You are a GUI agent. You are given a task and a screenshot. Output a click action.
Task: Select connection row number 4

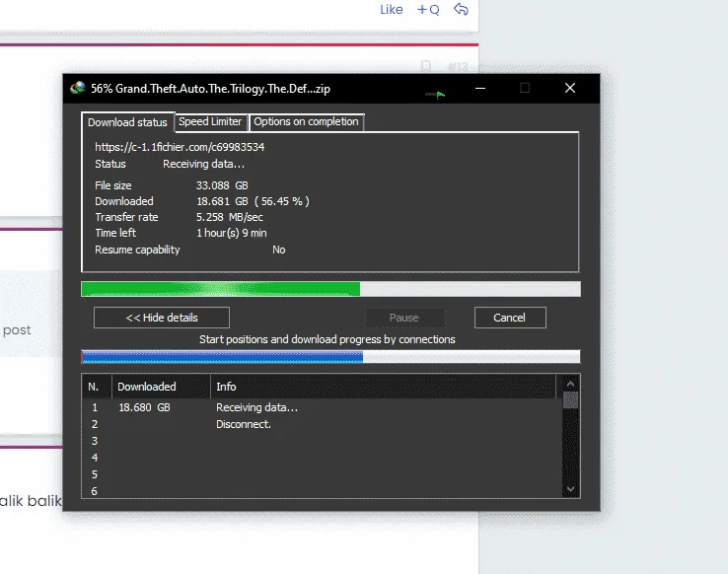click(323, 458)
